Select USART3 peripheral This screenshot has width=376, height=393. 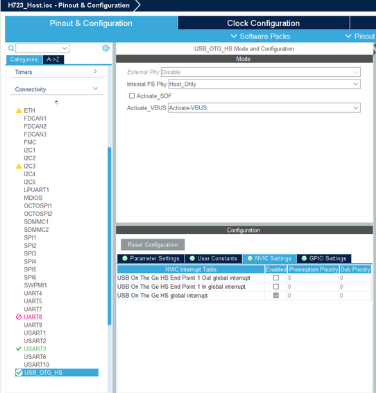coord(35,349)
